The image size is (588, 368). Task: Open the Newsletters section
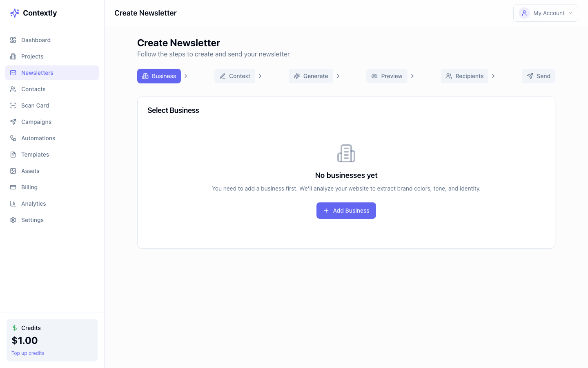37,72
